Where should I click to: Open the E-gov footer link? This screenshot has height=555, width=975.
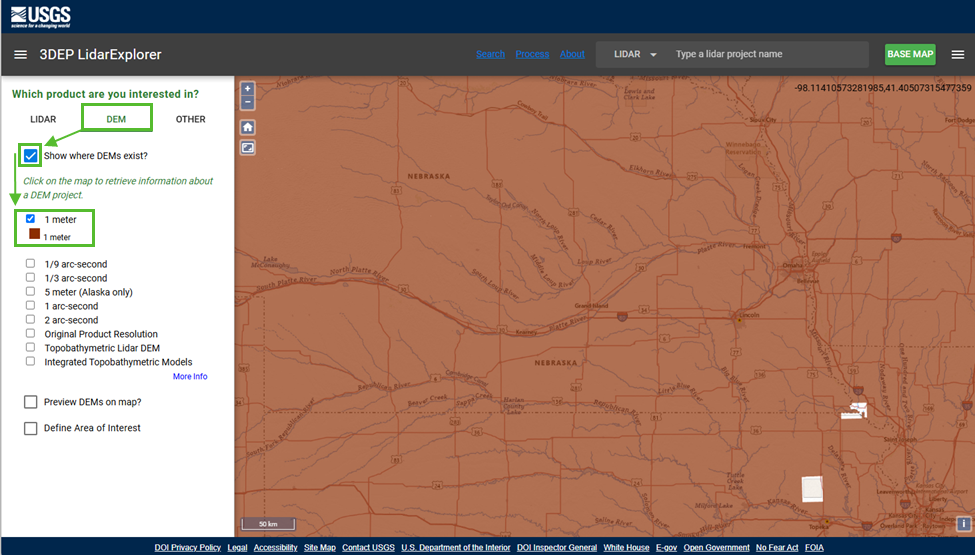pyautogui.click(x=667, y=548)
